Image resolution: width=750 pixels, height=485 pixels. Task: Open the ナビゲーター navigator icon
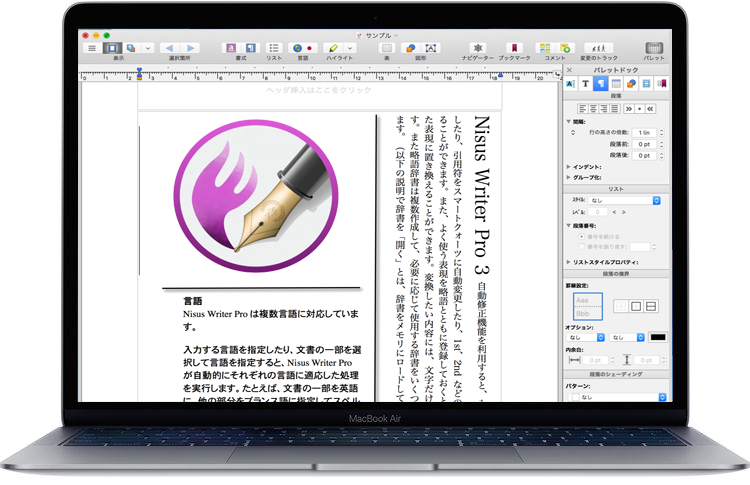(477, 48)
